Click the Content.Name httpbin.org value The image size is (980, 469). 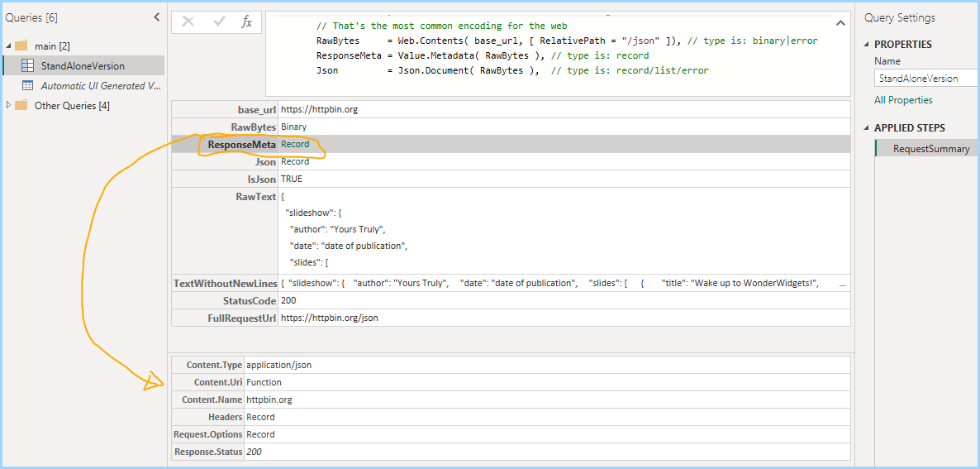pos(269,400)
